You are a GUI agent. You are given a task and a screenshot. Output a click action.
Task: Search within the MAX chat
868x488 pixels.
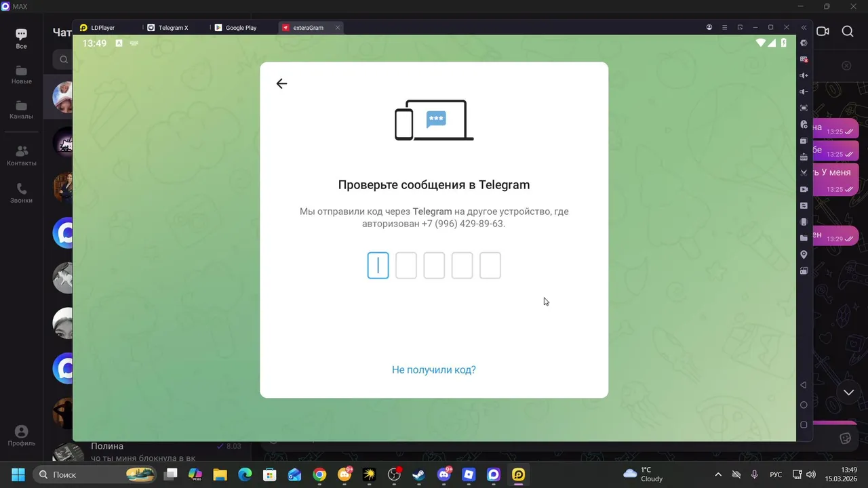(848, 31)
